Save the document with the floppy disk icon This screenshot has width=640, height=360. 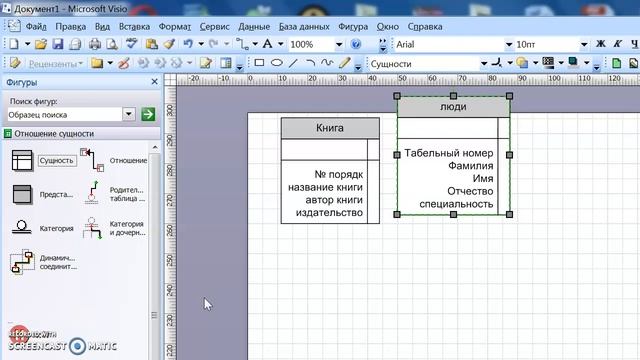(x=58, y=44)
